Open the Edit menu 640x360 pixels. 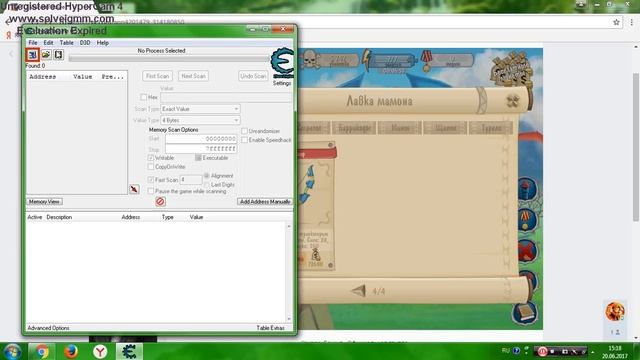point(48,42)
